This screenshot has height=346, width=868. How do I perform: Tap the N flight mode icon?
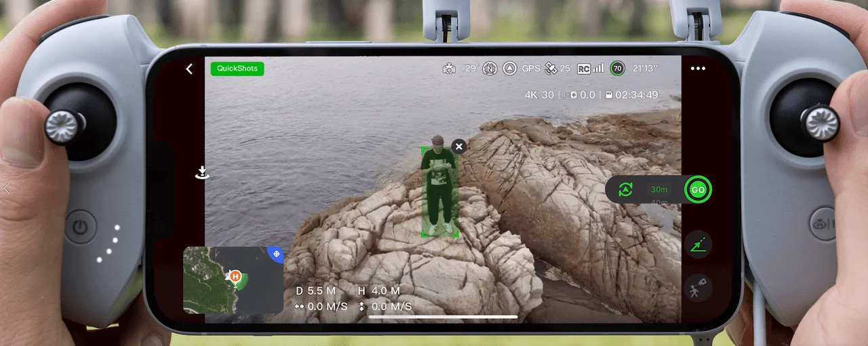pyautogui.click(x=490, y=69)
